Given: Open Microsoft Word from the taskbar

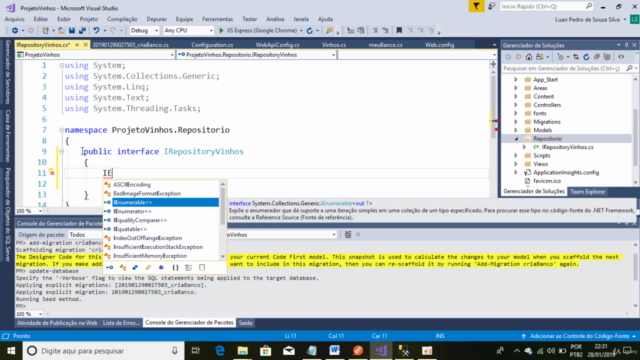Looking at the screenshot, I should coord(335,351).
